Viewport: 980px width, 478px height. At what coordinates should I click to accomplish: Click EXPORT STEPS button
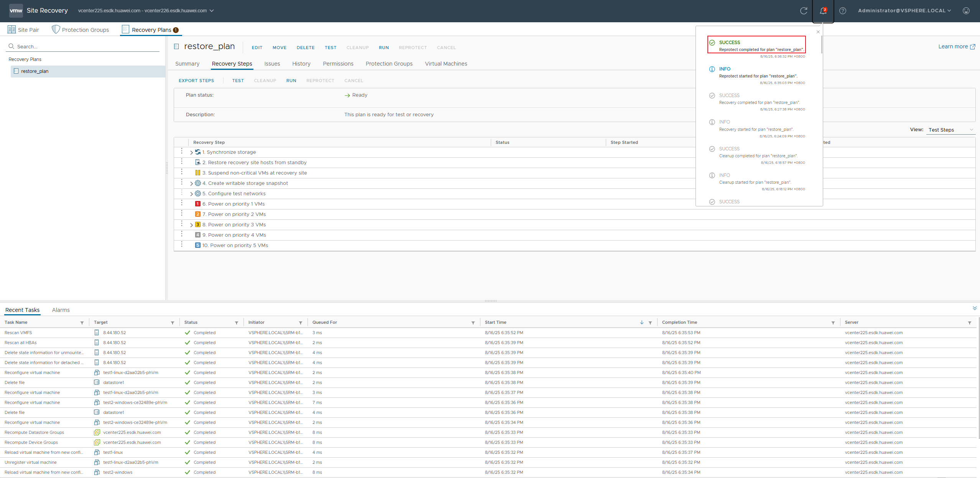[196, 81]
